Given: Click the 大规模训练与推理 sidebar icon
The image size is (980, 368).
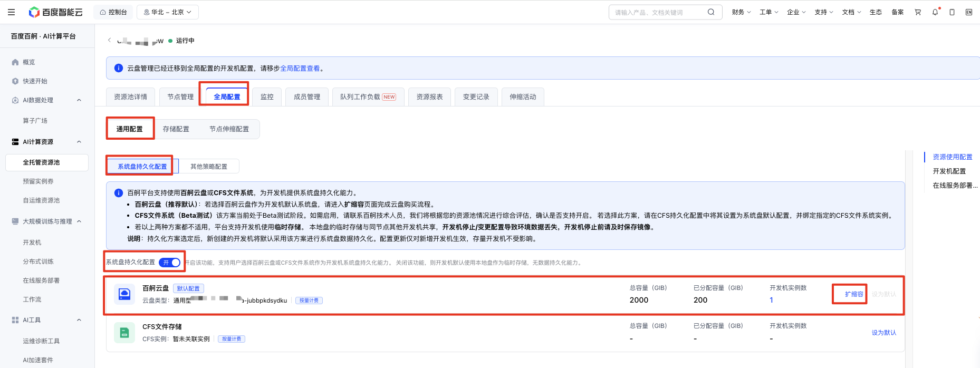Looking at the screenshot, I should point(15,221).
